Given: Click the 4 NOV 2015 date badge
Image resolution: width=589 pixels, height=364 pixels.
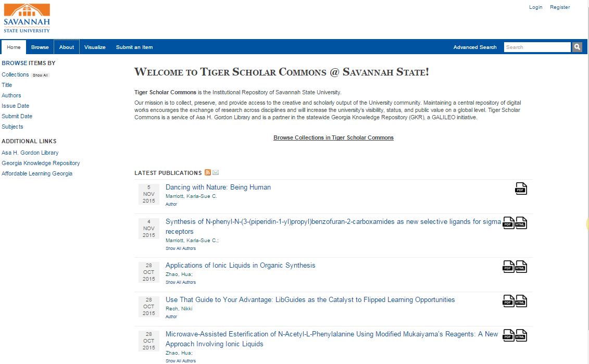Looking at the screenshot, I should [149, 229].
